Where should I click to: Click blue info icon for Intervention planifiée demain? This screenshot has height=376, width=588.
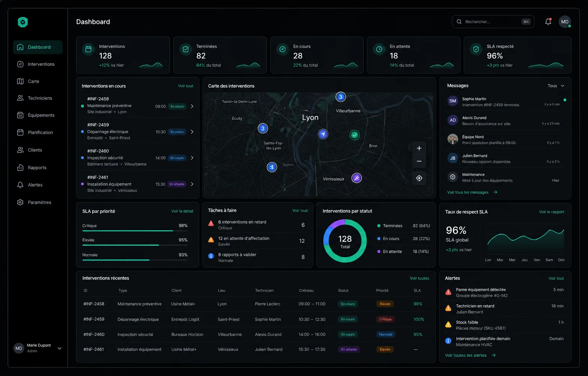448,341
